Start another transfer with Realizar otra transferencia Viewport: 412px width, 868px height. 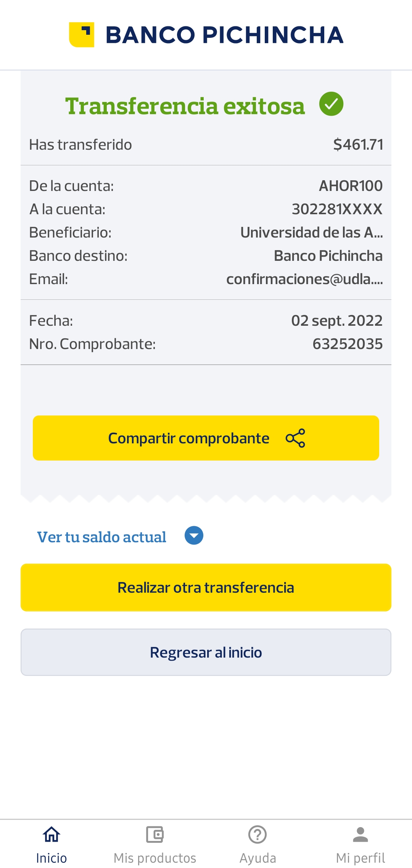[206, 587]
